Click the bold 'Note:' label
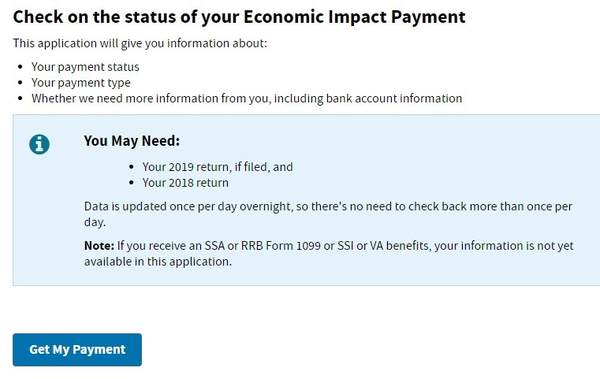This screenshot has height=379, width=600. tap(99, 245)
